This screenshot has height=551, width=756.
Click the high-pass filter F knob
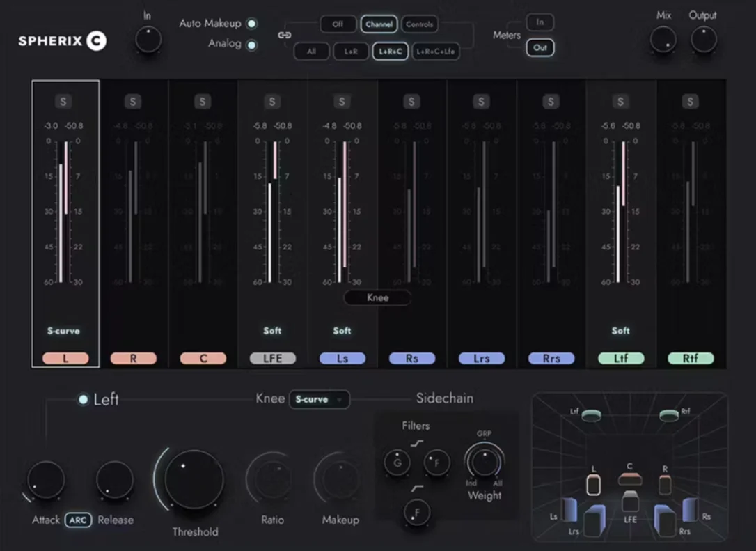(417, 513)
